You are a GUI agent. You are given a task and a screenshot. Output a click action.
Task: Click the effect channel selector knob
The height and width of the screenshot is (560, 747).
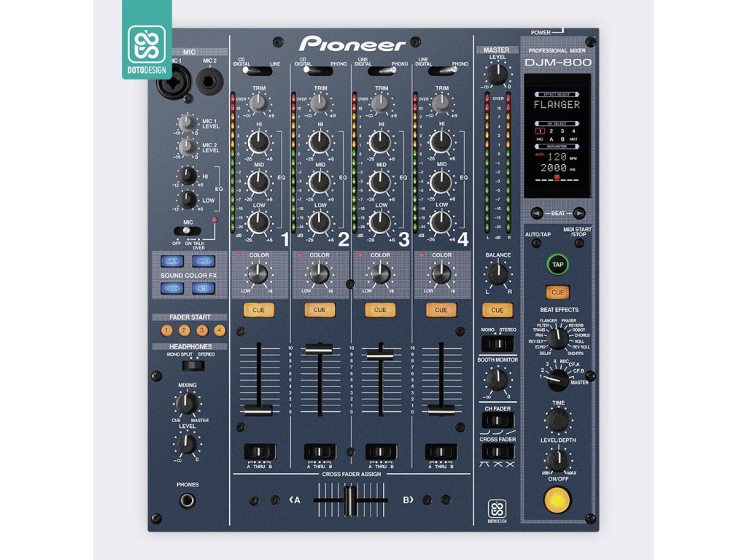557,379
